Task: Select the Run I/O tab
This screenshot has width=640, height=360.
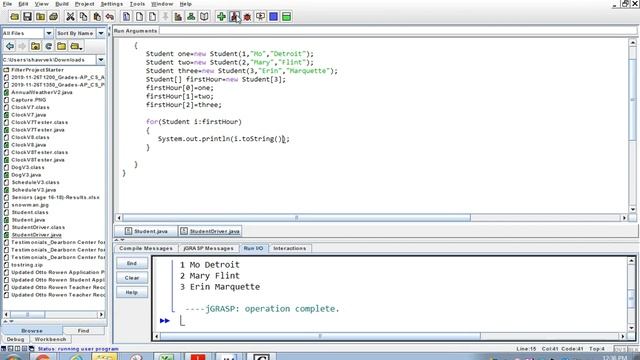Action: tap(253, 248)
